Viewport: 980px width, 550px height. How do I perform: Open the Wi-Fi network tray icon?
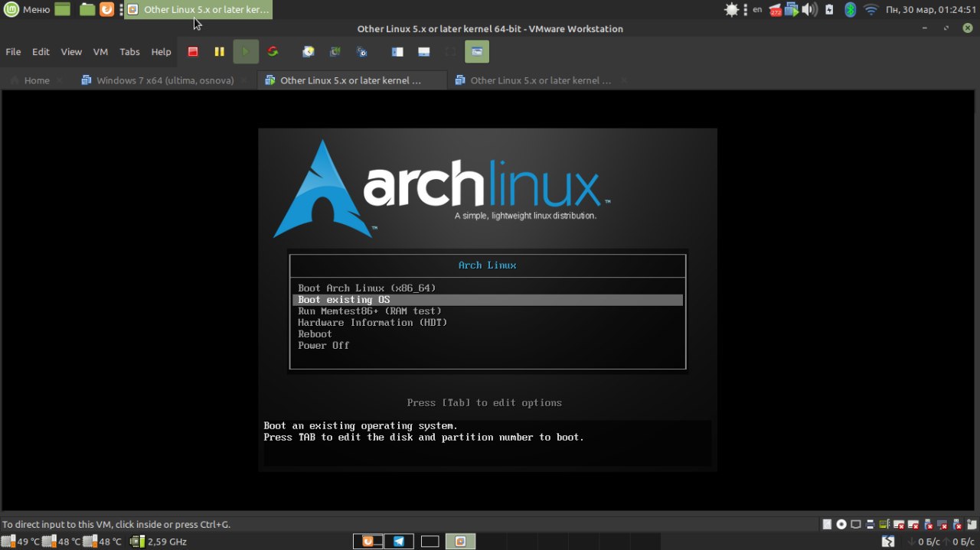[871, 9]
